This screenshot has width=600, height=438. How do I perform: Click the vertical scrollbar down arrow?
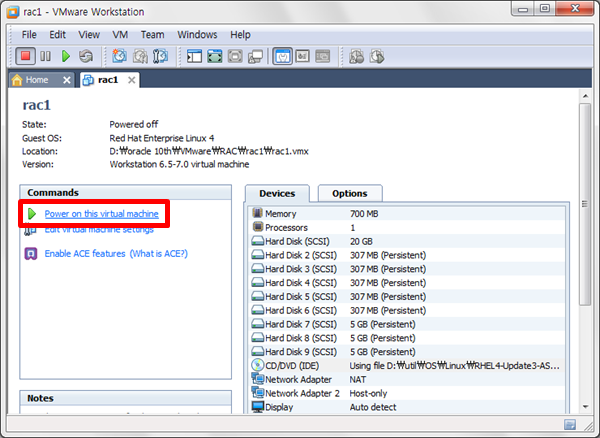585,407
